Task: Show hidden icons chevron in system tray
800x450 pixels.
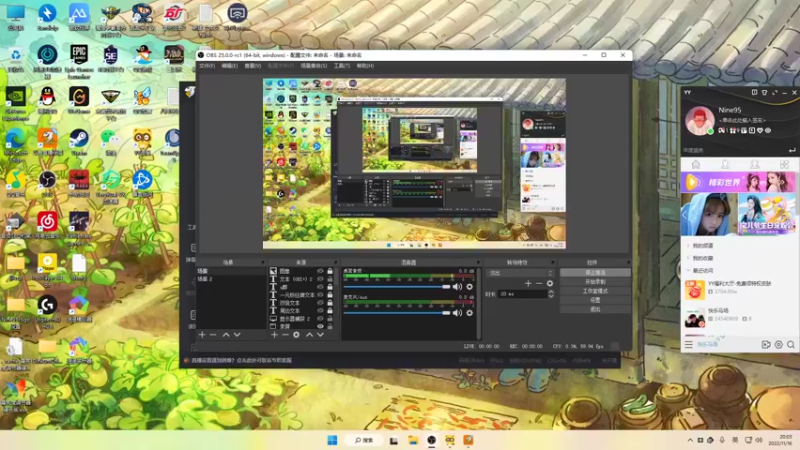Action: coord(690,440)
